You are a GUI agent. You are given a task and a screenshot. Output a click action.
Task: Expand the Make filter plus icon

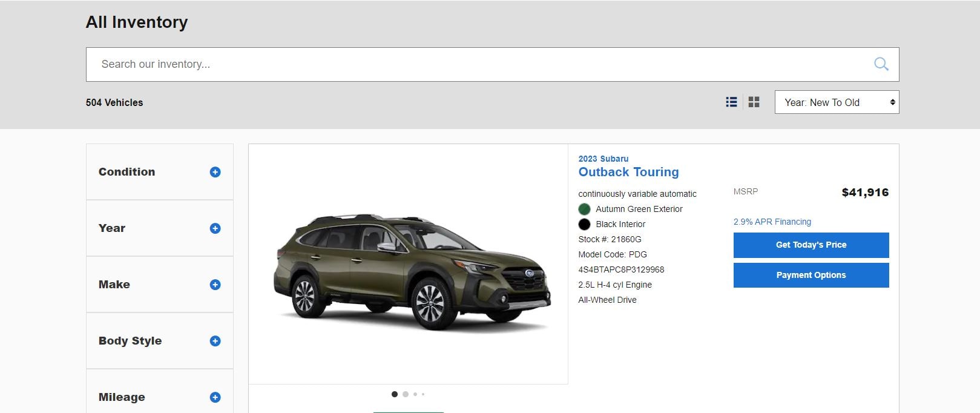(x=215, y=285)
